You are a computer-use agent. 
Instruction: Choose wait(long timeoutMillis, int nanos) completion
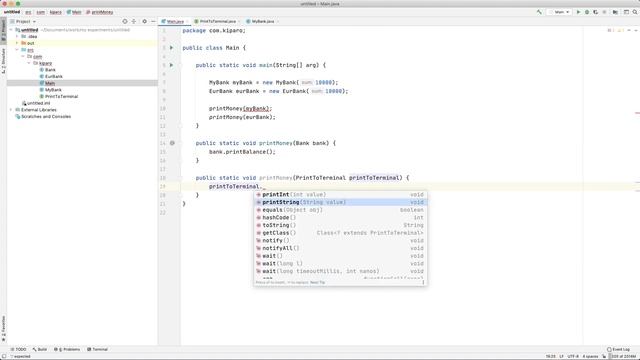point(340,271)
